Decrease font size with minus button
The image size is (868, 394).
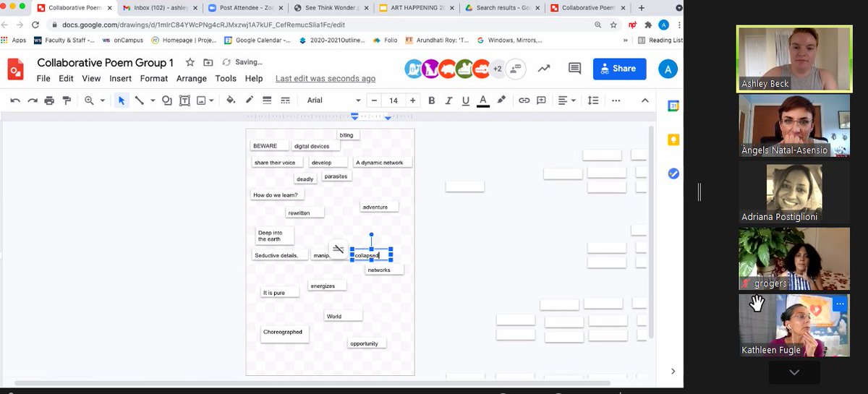pos(374,100)
